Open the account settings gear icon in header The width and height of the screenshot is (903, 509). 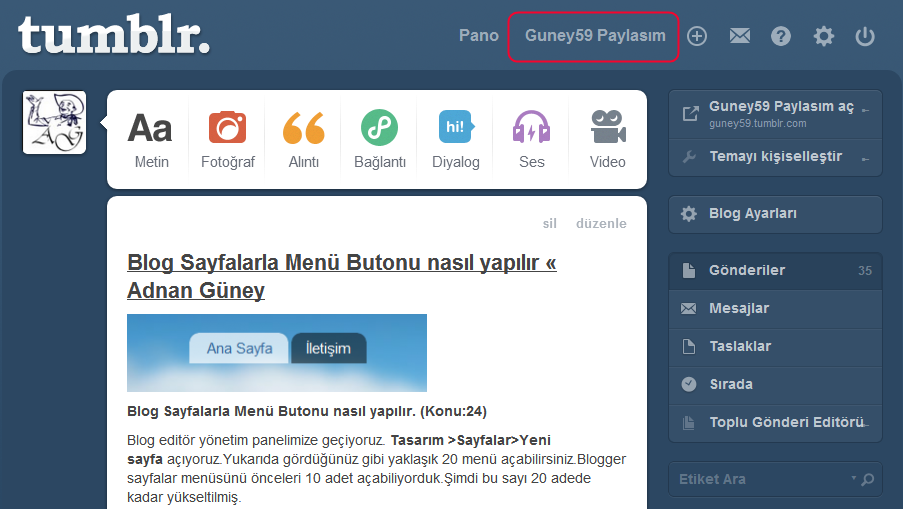pyautogui.click(x=824, y=36)
